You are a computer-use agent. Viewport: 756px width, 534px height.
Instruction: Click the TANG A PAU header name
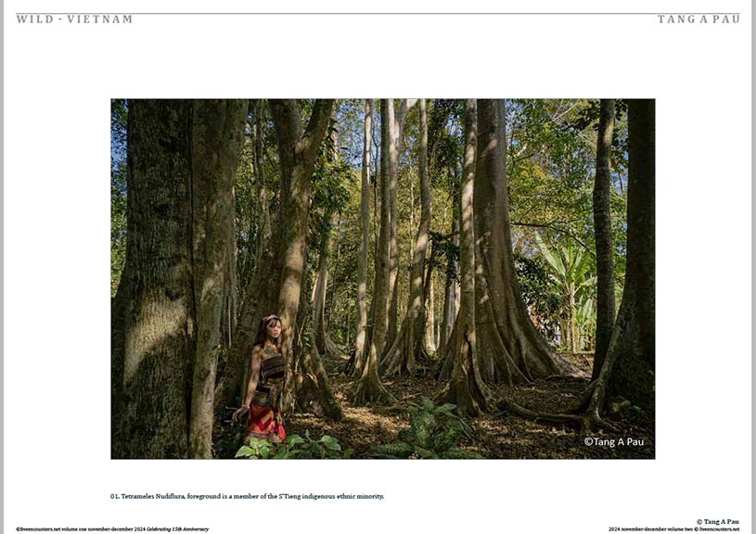pos(698,19)
